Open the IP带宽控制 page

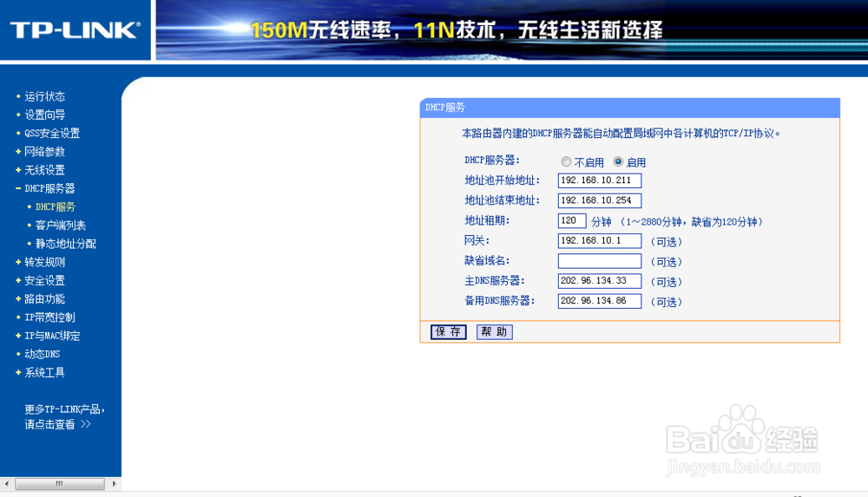coord(49,317)
